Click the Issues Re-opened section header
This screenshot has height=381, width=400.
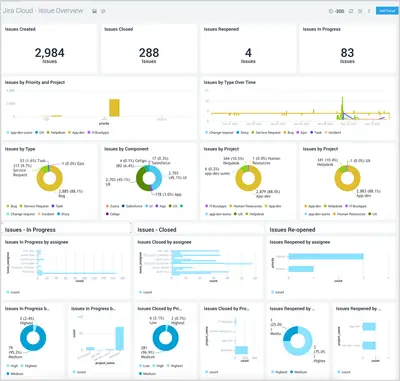292,230
